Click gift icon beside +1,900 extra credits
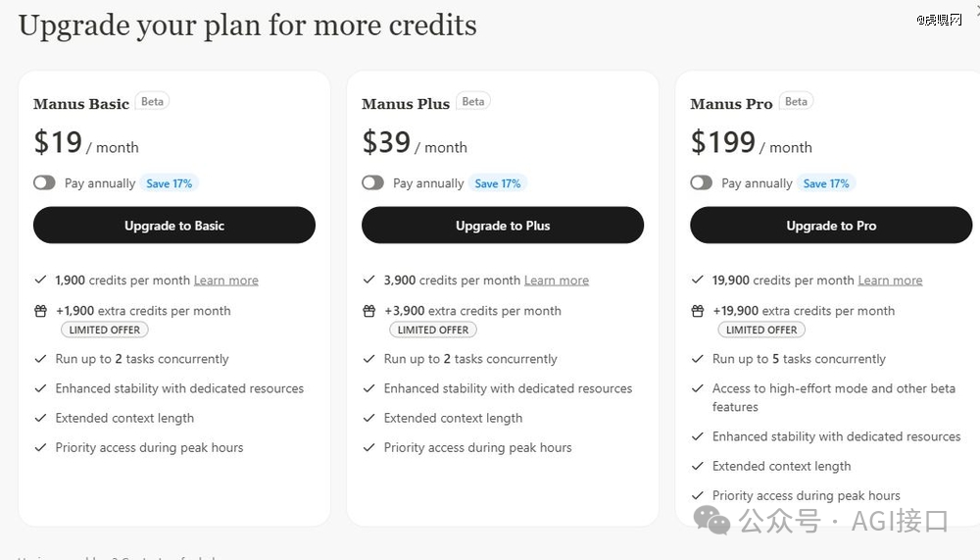The width and height of the screenshot is (980, 560). pyautogui.click(x=40, y=311)
